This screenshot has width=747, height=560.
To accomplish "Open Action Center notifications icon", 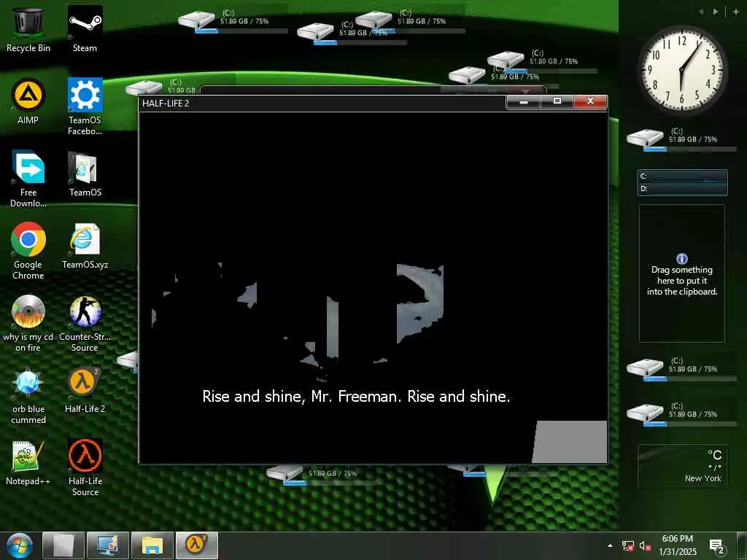I will click(x=717, y=546).
